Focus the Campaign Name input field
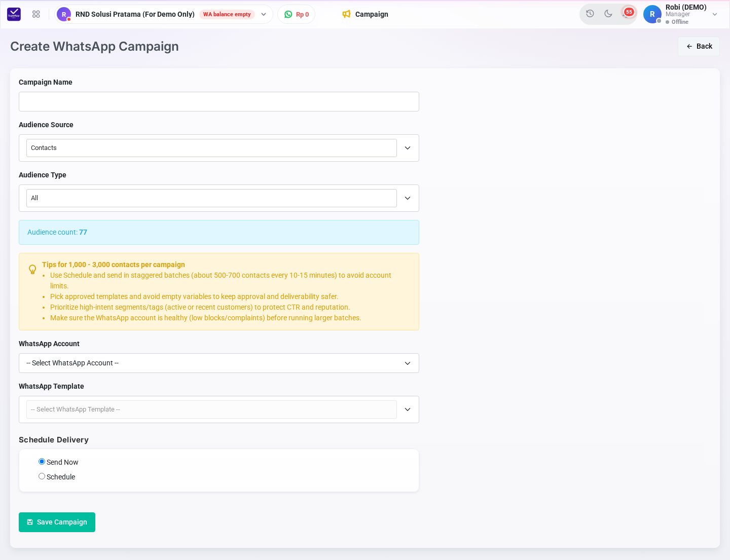Viewport: 730px width, 560px height. tap(219, 101)
